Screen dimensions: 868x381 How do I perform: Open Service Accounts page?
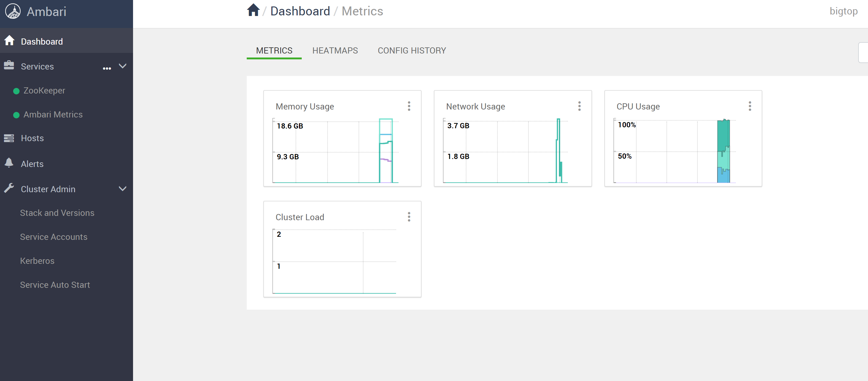point(53,237)
